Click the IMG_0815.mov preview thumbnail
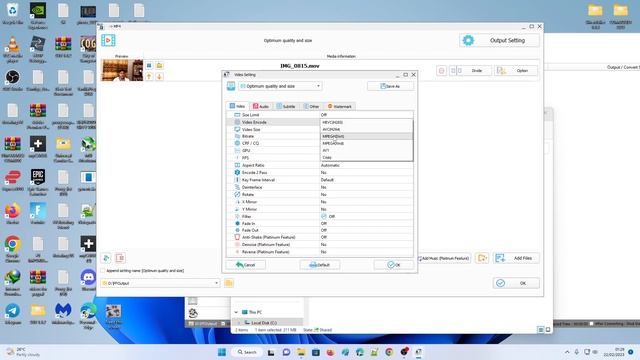 click(x=122, y=70)
